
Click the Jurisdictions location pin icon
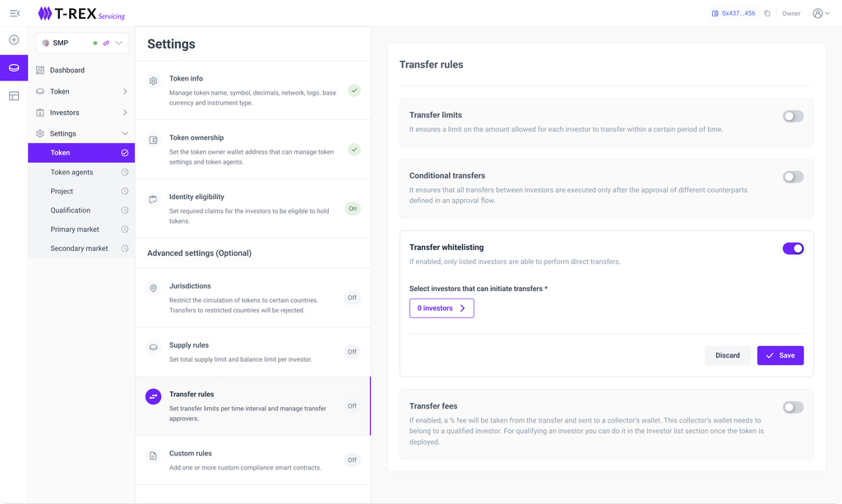point(153,289)
